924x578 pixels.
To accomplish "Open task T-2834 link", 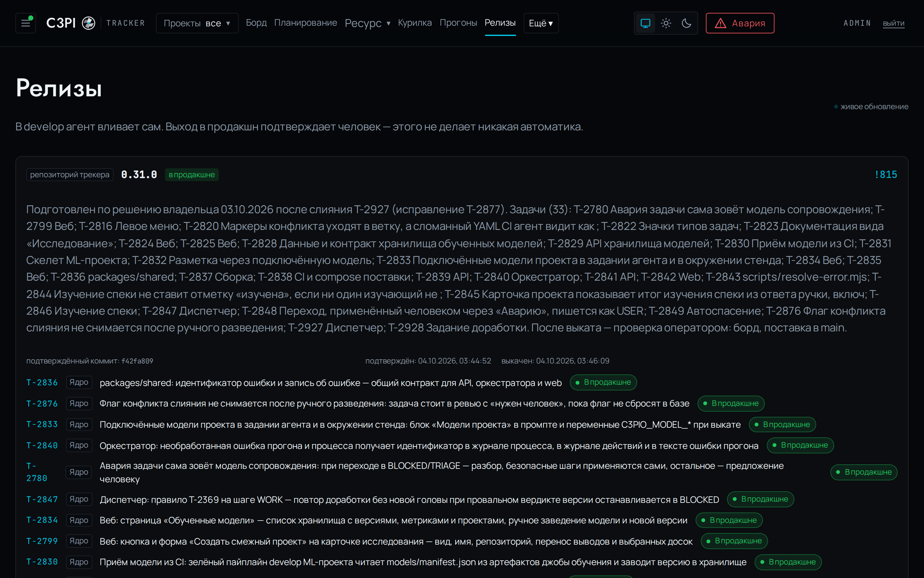I will 42,520.
